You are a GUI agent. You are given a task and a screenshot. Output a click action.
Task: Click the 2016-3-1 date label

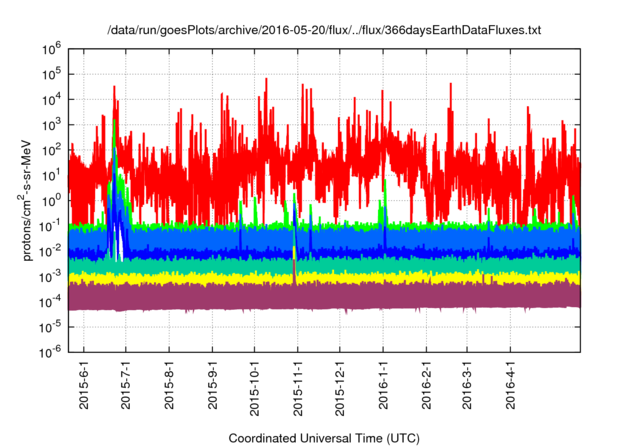(467, 385)
